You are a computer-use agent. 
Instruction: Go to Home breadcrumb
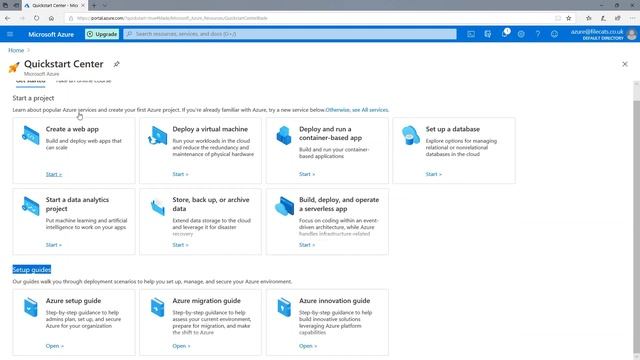pos(16,50)
